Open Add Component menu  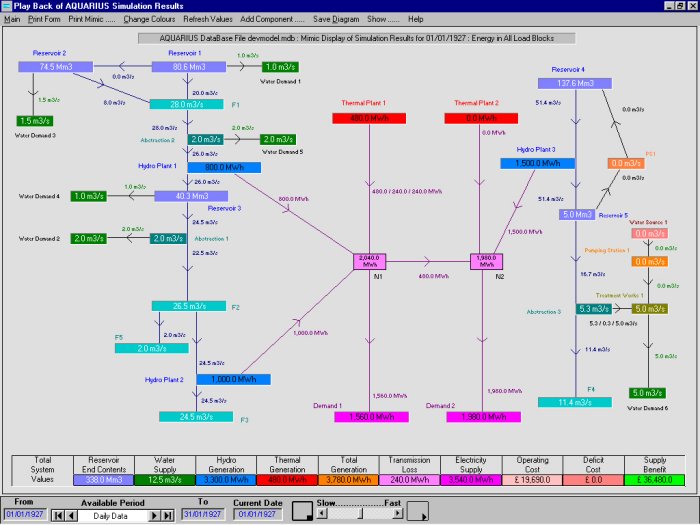(273, 19)
